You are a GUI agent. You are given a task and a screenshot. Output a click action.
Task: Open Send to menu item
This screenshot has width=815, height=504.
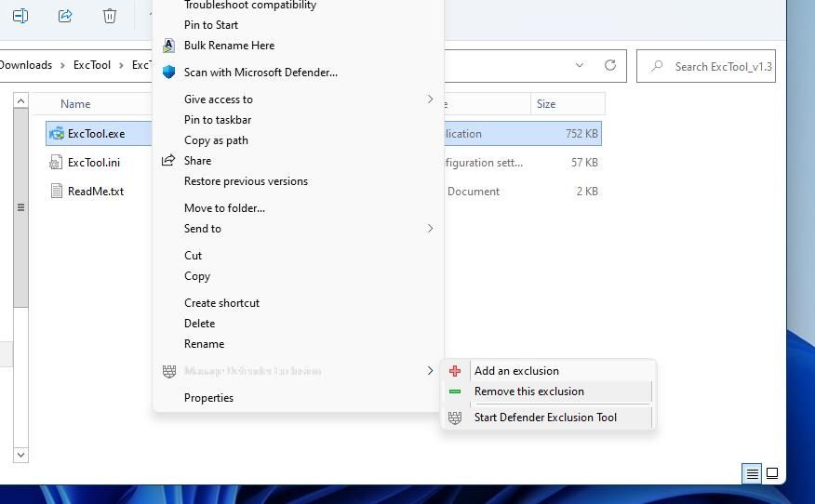203,229
